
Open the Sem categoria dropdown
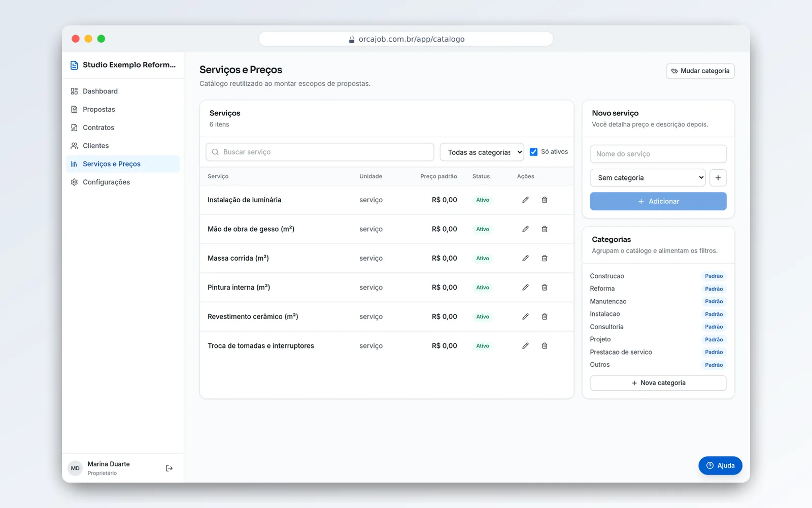coord(648,178)
